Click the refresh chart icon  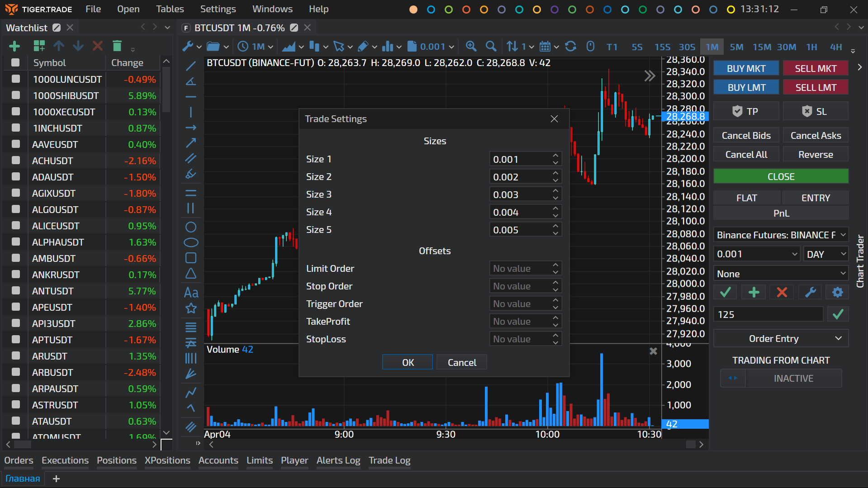tap(571, 46)
